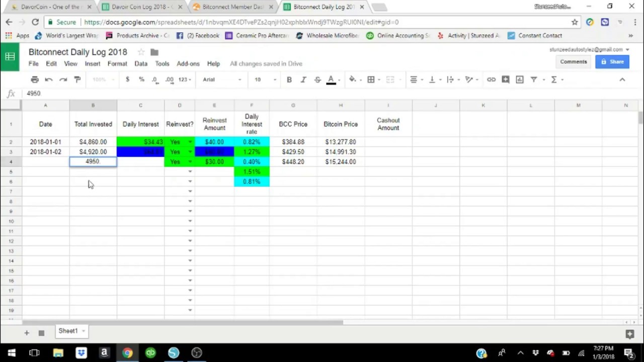Toggle italic formatting
Image resolution: width=644 pixels, height=362 pixels.
[303, 79]
